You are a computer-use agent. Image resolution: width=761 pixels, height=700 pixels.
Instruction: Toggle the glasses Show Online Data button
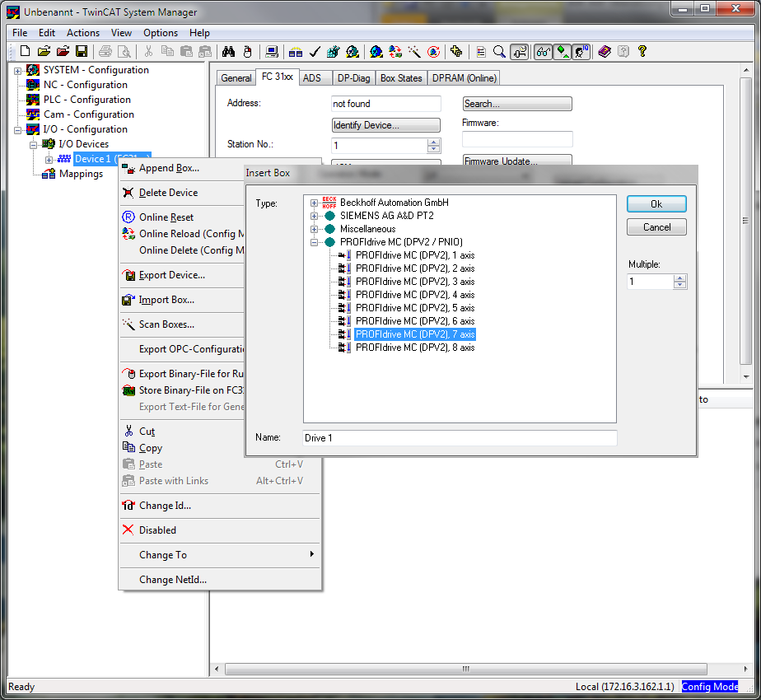pyautogui.click(x=543, y=51)
